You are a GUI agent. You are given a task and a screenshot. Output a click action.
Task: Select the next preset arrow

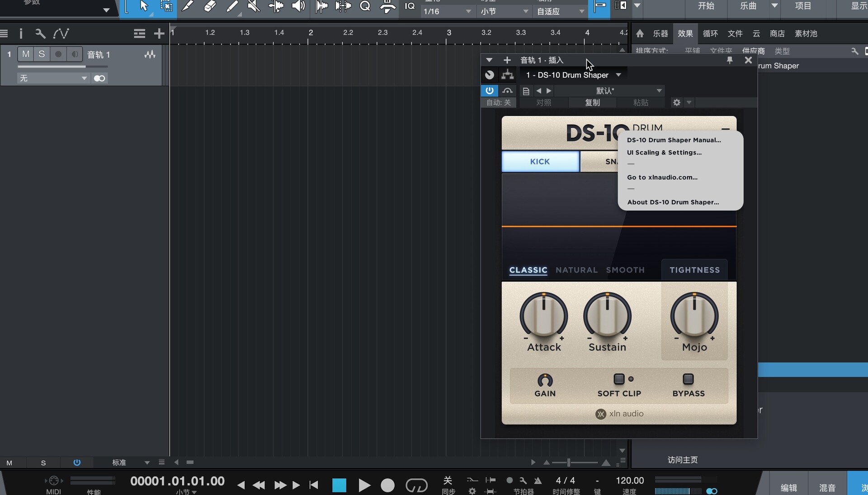click(549, 91)
